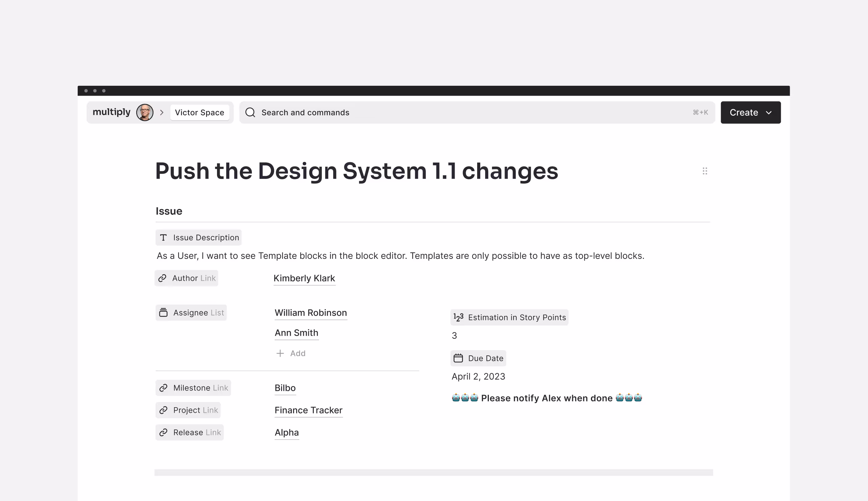Click the breadcrumb chevron arrow

click(162, 113)
